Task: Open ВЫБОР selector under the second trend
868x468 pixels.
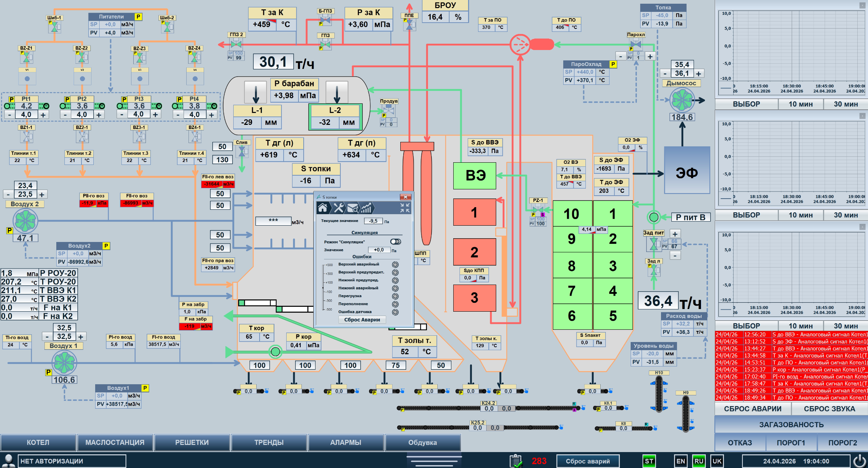Action: [746, 215]
